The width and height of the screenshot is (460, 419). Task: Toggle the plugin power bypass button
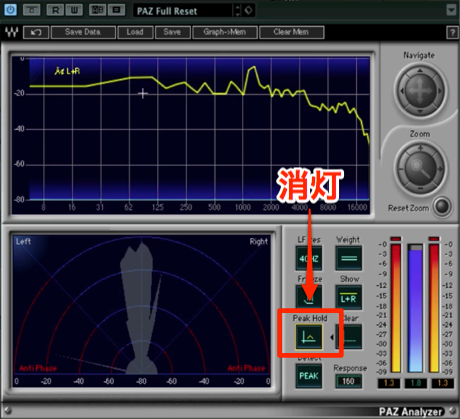[x=10, y=10]
